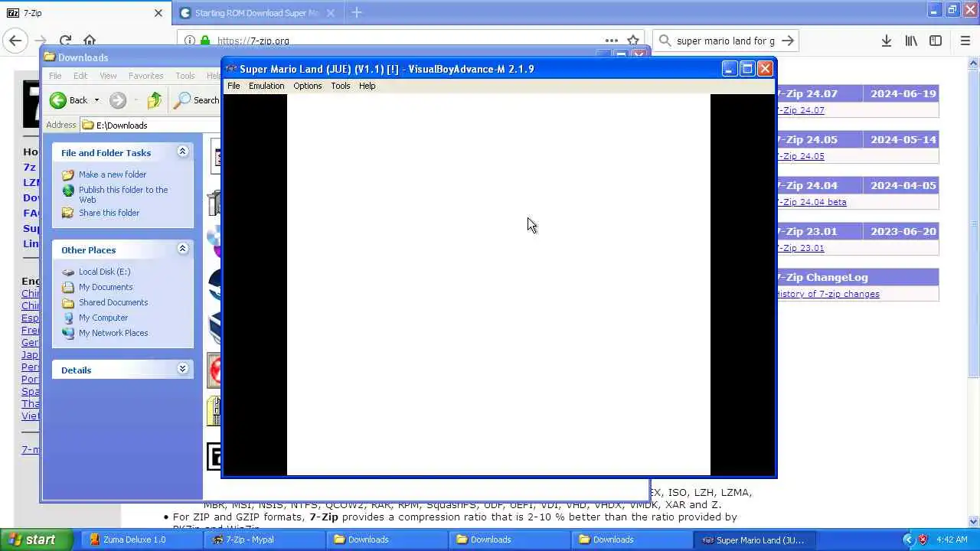Click the 7-Zip 24.07 download link
Viewport: 980px width, 551px height.
click(x=800, y=110)
